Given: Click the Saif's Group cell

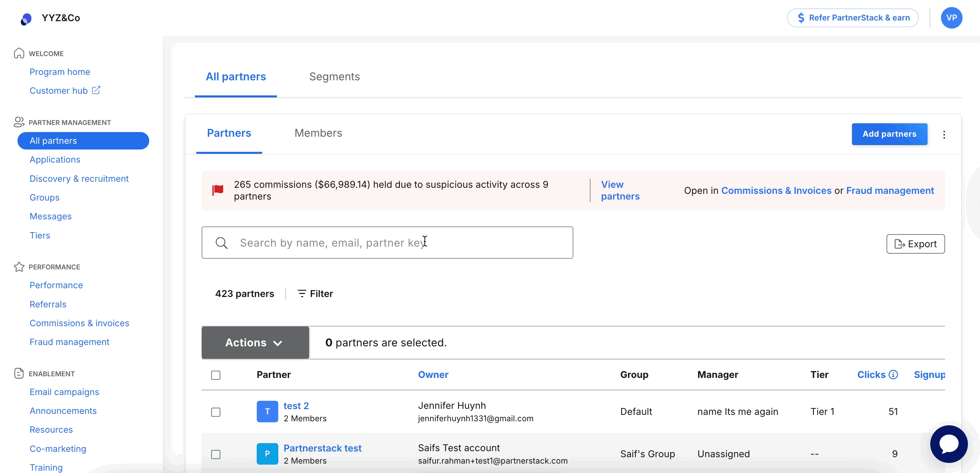Looking at the screenshot, I should coord(648,454).
